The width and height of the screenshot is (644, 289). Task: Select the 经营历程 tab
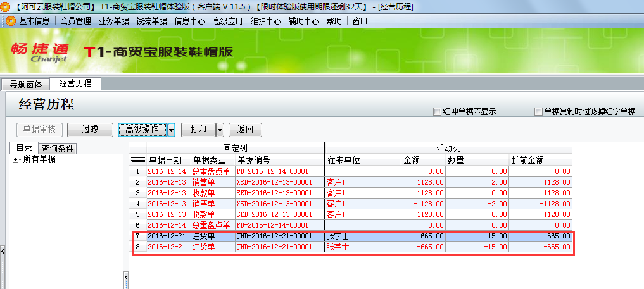(75, 83)
